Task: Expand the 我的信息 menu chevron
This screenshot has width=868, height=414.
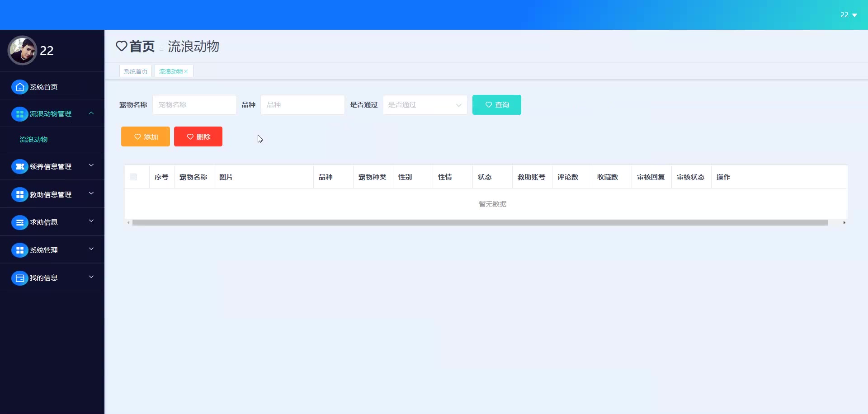Action: point(91,277)
